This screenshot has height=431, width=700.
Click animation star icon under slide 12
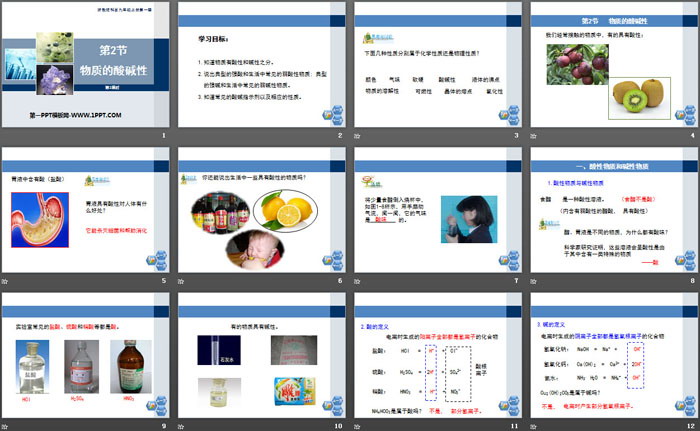[533, 427]
